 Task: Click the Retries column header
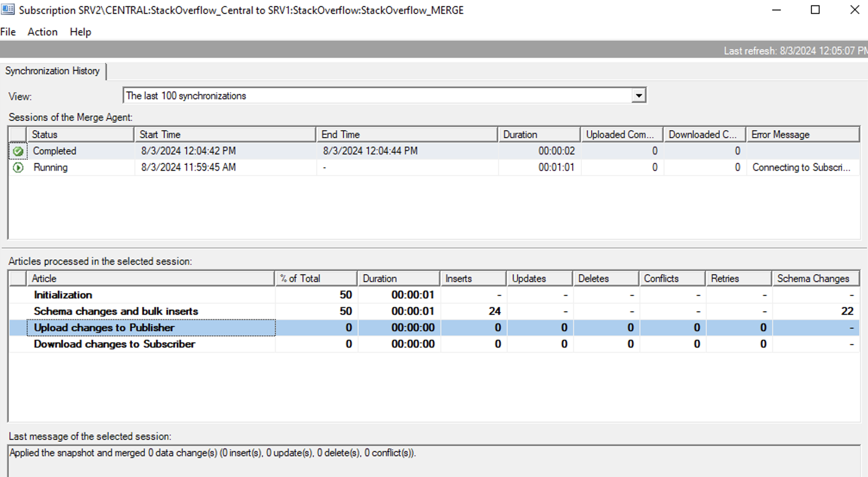point(739,279)
